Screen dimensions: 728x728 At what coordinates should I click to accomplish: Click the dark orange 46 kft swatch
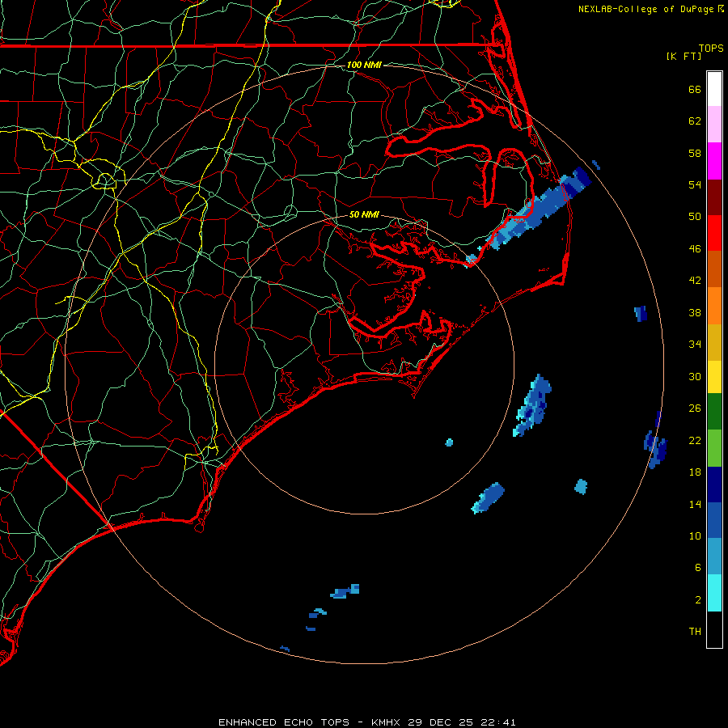click(x=714, y=269)
